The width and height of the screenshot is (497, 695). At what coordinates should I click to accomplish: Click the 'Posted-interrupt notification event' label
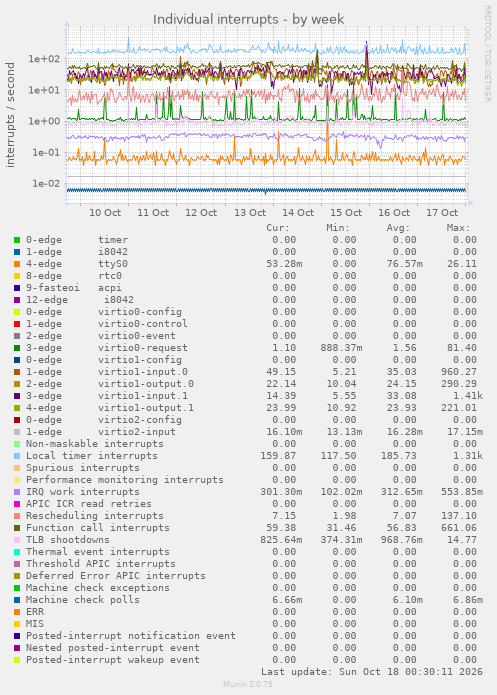tap(131, 636)
